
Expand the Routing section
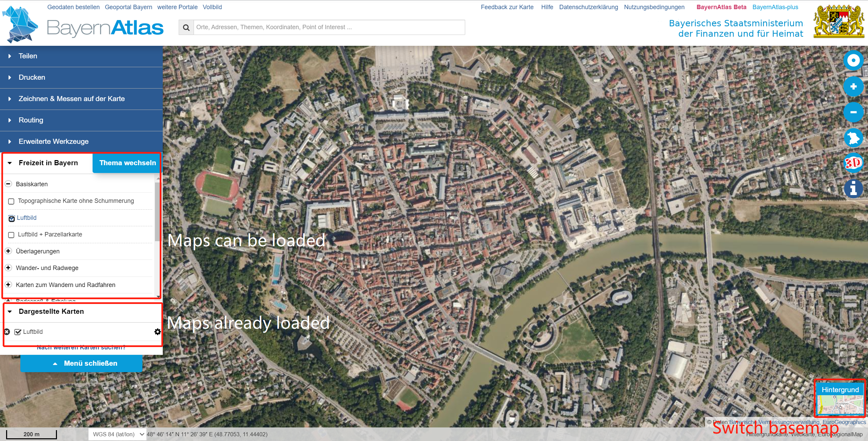(81, 120)
